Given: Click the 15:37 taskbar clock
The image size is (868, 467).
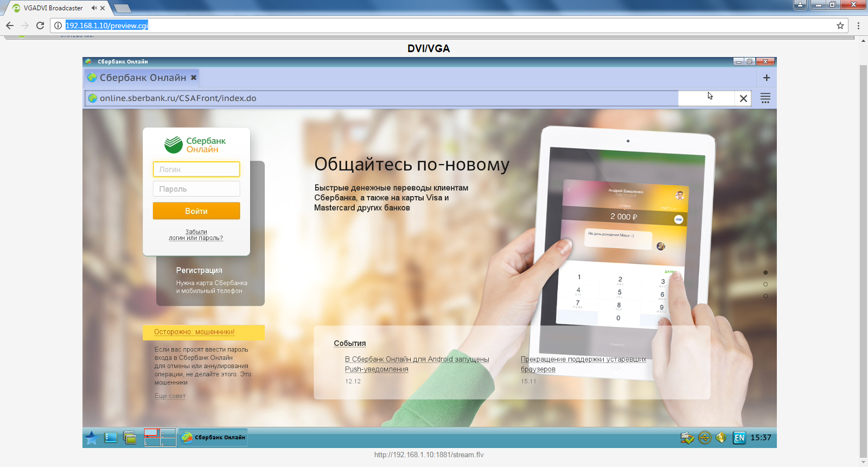Looking at the screenshot, I should pyautogui.click(x=761, y=438).
